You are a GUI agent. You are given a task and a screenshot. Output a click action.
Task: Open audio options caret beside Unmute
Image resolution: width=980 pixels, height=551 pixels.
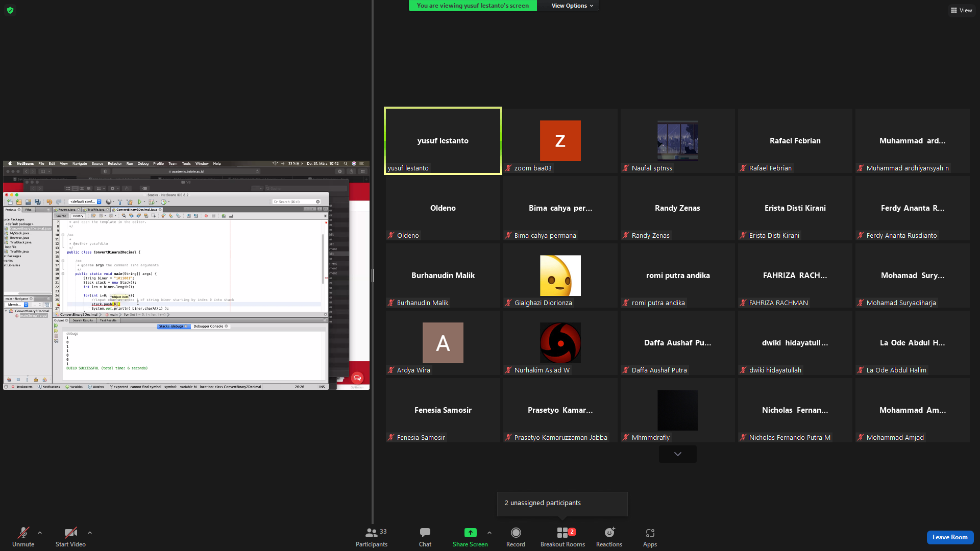click(x=40, y=533)
